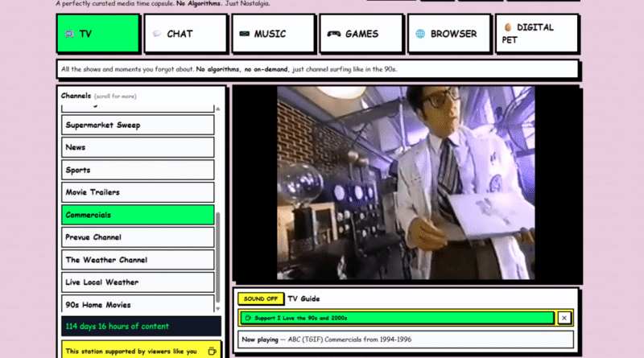The image size is (644, 358).
Task: Click the channel list scrollbar thumb
Action: coord(218,257)
